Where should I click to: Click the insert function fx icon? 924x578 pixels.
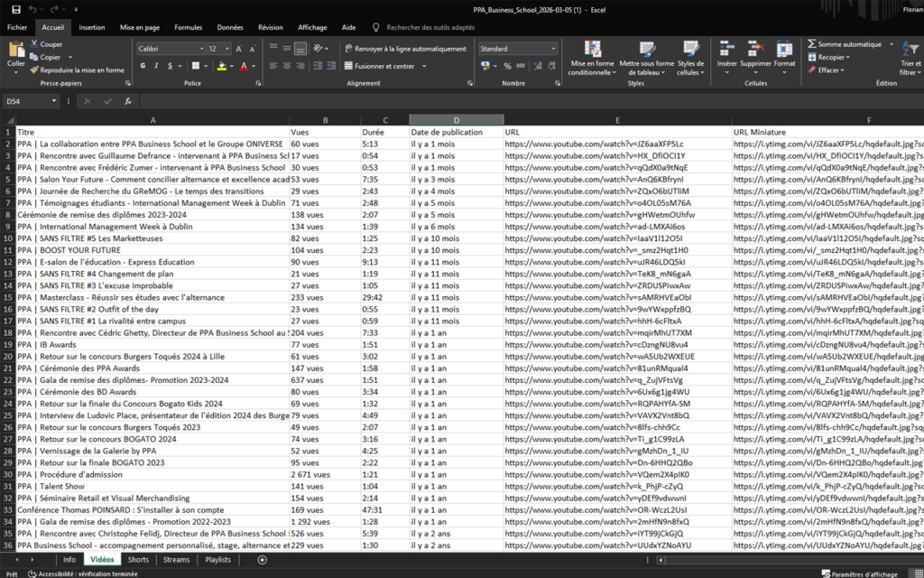[x=128, y=101]
